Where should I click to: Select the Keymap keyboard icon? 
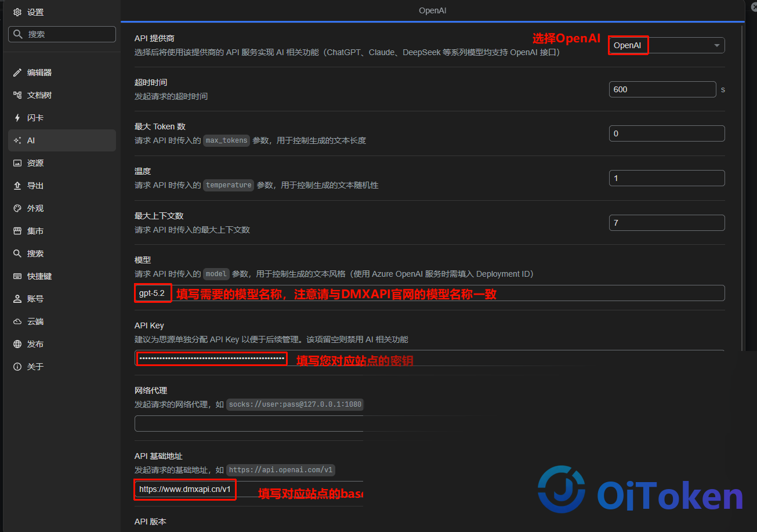(x=17, y=276)
